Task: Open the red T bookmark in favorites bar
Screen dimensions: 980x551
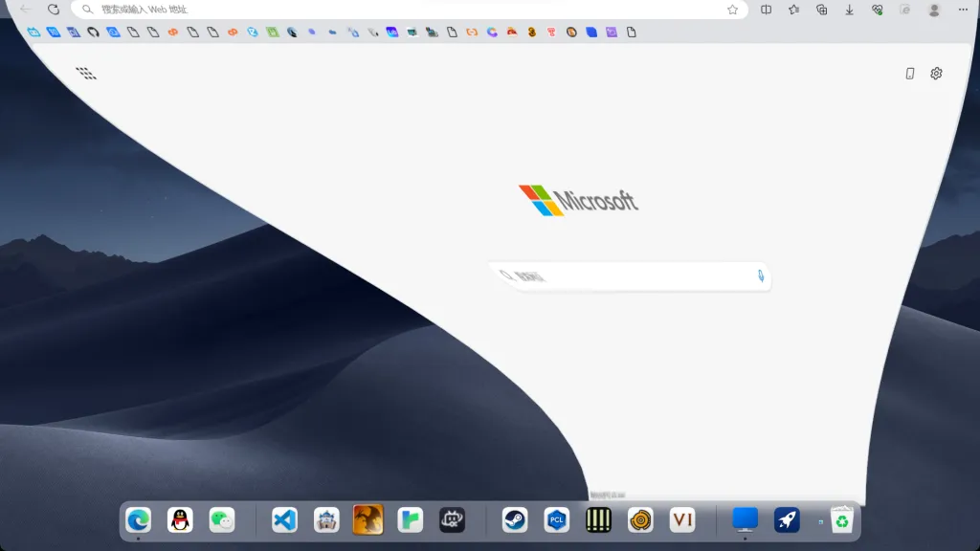Action: tap(551, 32)
